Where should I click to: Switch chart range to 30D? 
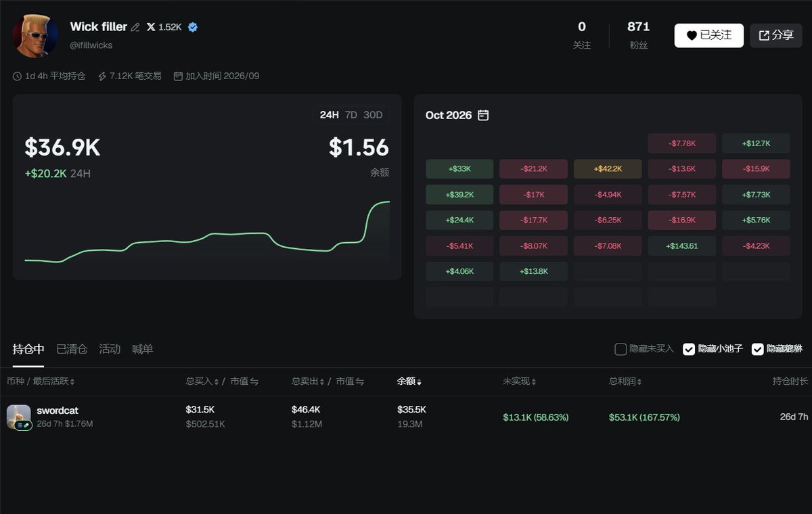pos(373,115)
